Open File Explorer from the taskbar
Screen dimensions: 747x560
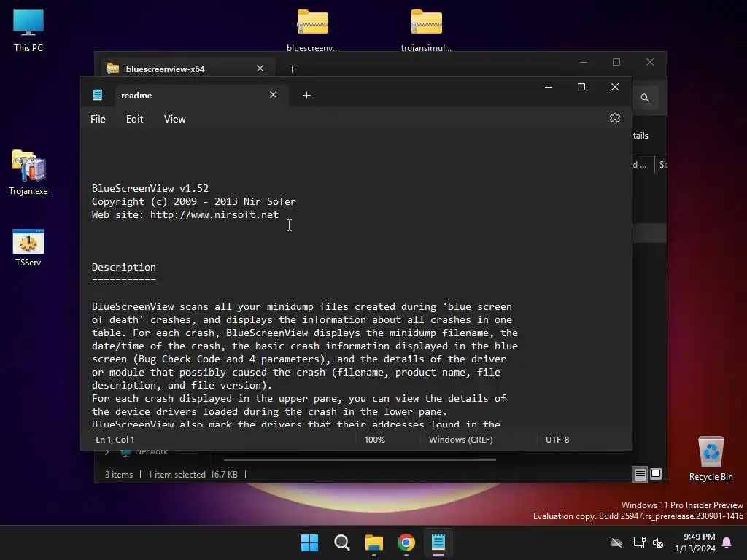374,542
